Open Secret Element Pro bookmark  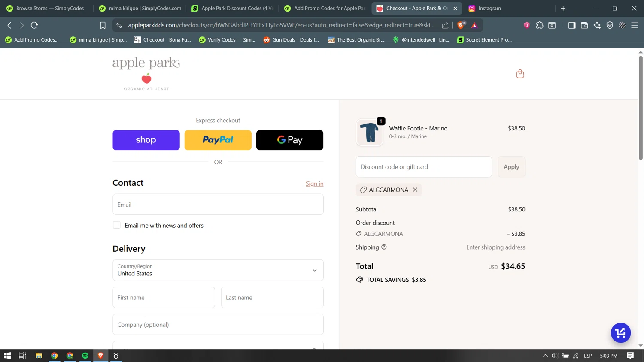[485, 40]
